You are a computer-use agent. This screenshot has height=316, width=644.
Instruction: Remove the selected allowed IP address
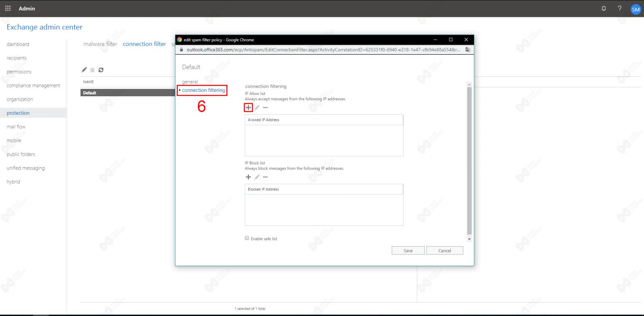[265, 107]
